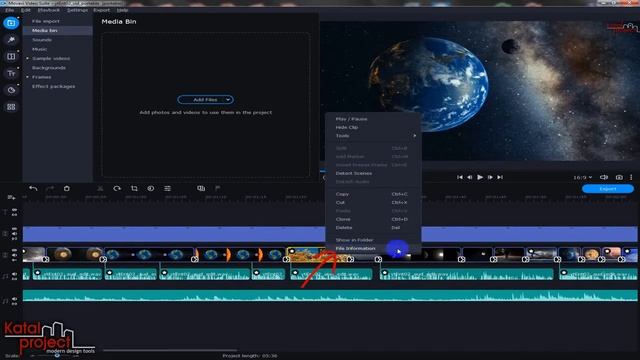Screen dimensions: 640x360
Task: Open the Transition wizard icon
Action: (x=201, y=188)
